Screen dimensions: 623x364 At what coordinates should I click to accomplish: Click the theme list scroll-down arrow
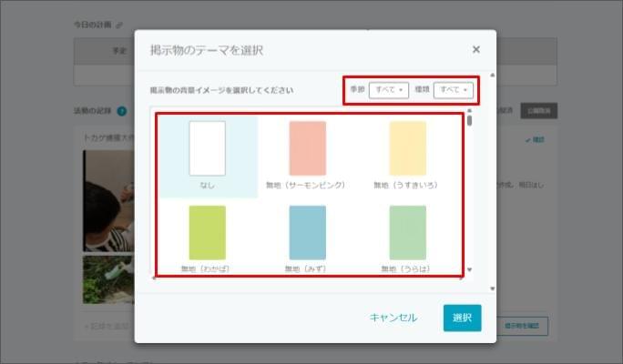[x=470, y=270]
